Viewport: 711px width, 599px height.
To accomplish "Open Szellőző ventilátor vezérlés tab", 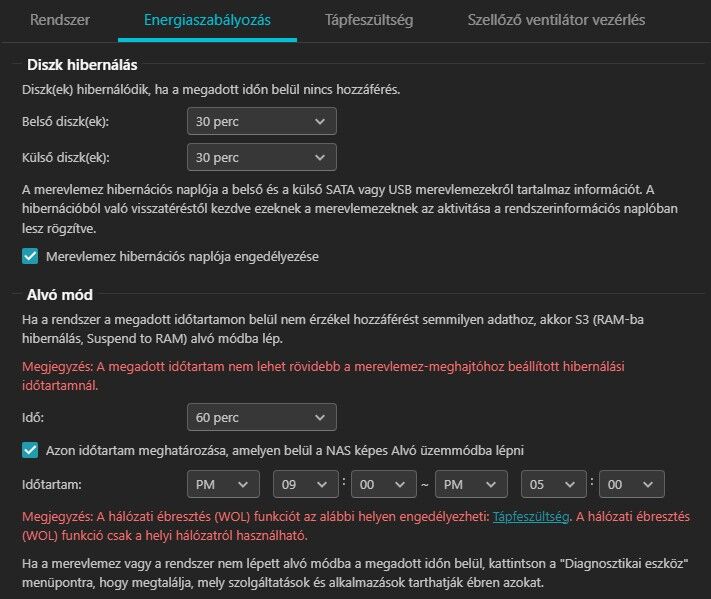I will pyautogui.click(x=556, y=20).
